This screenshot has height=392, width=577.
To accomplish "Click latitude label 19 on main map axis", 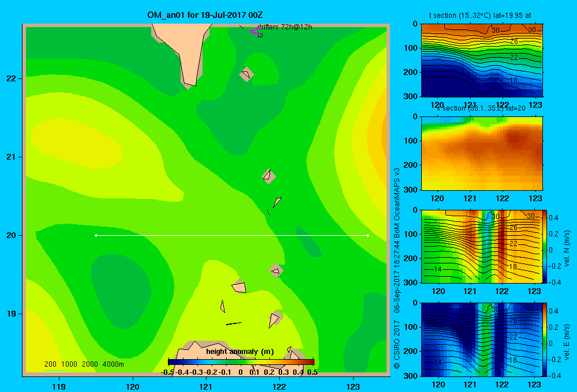I will (x=12, y=314).
